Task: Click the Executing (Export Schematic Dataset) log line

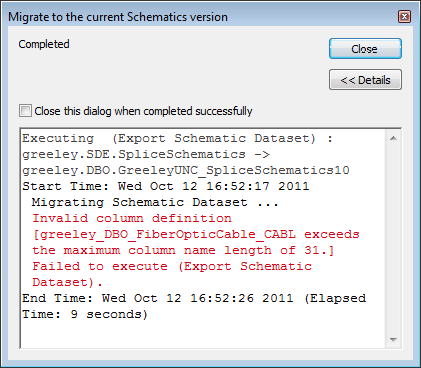Action: tap(178, 138)
